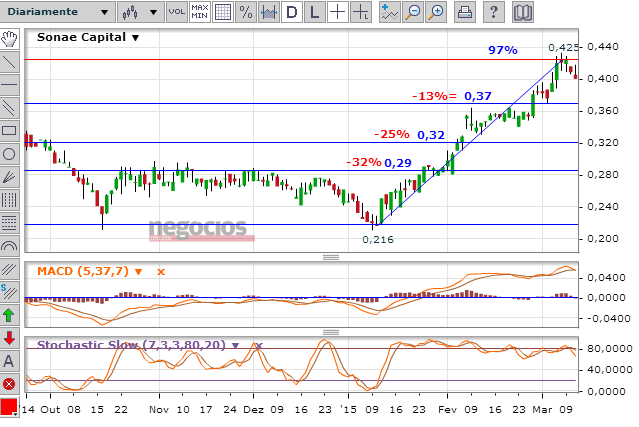
Task: Select the parallel lines tool
Action: tap(9, 108)
